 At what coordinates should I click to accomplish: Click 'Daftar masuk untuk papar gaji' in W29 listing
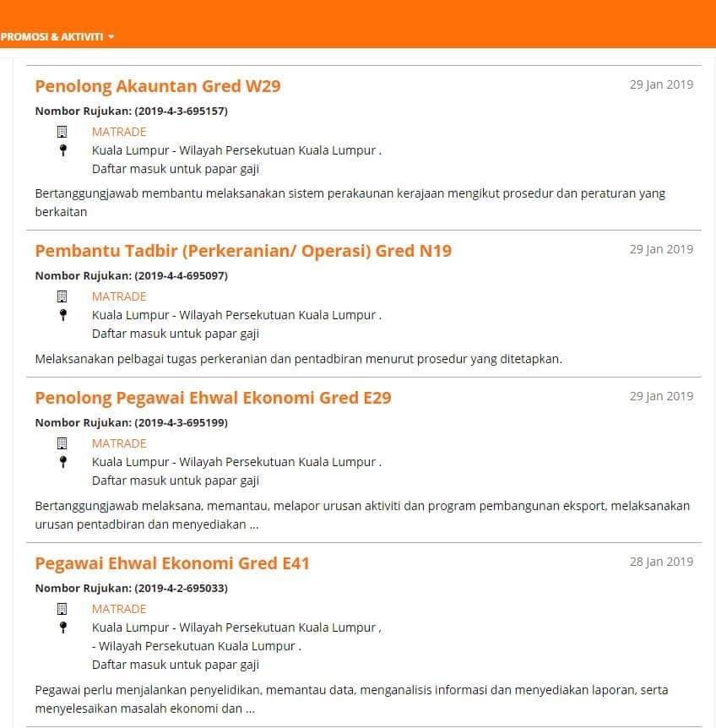click(176, 169)
